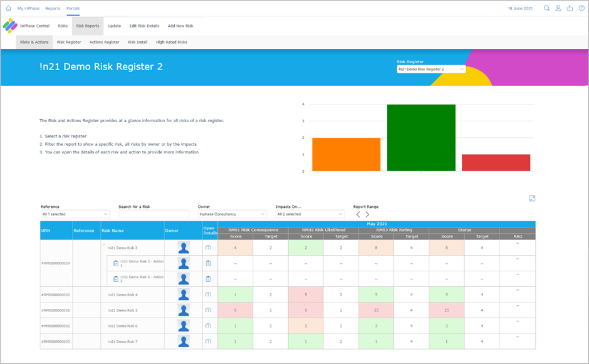The image size is (589, 364).
Task: Open clipboard details for Demo Risk 3 Action 1
Action: pyautogui.click(x=208, y=263)
